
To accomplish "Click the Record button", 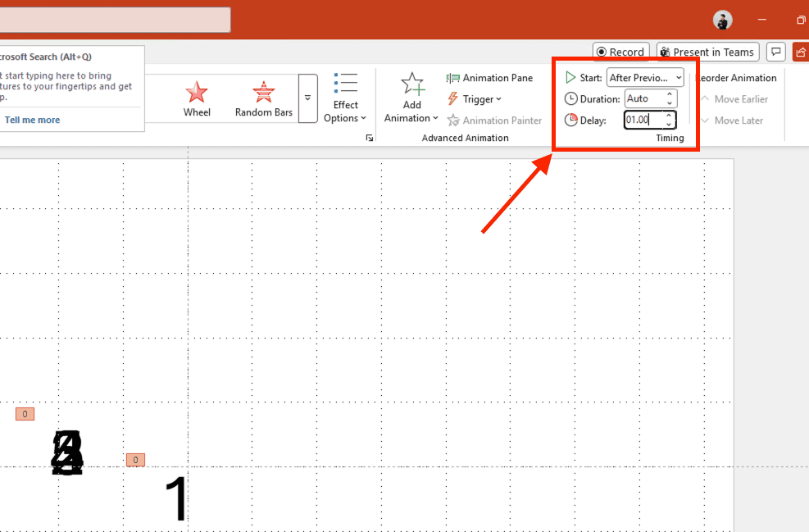I will (620, 52).
